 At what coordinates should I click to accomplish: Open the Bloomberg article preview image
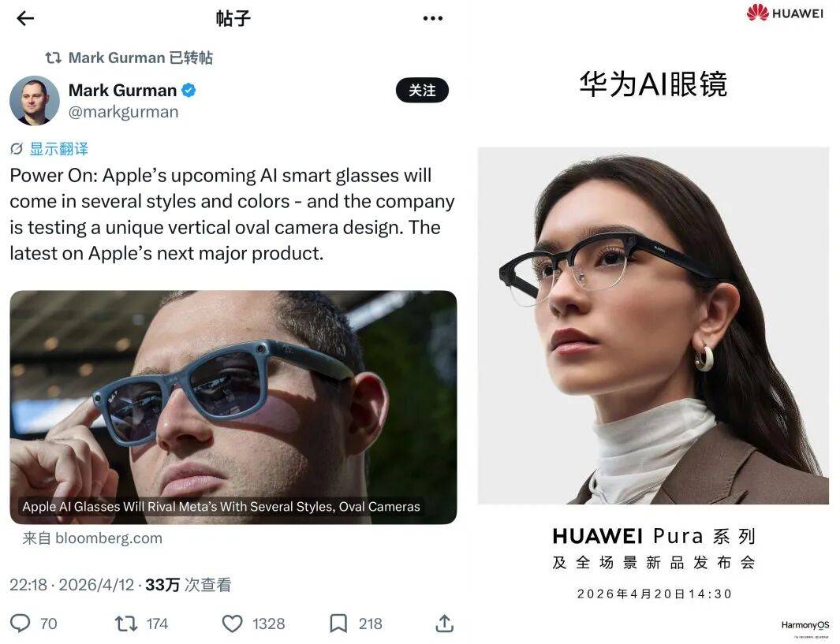233,407
